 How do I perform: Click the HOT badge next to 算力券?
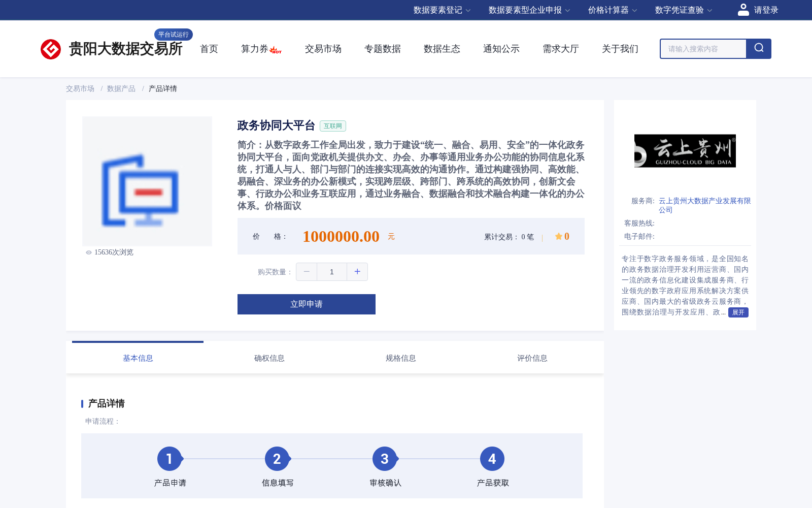[x=276, y=50]
